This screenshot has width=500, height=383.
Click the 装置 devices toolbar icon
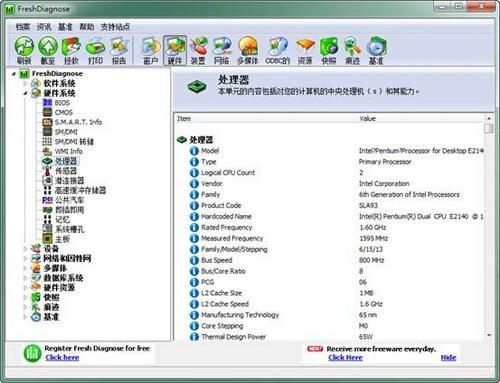[198, 50]
